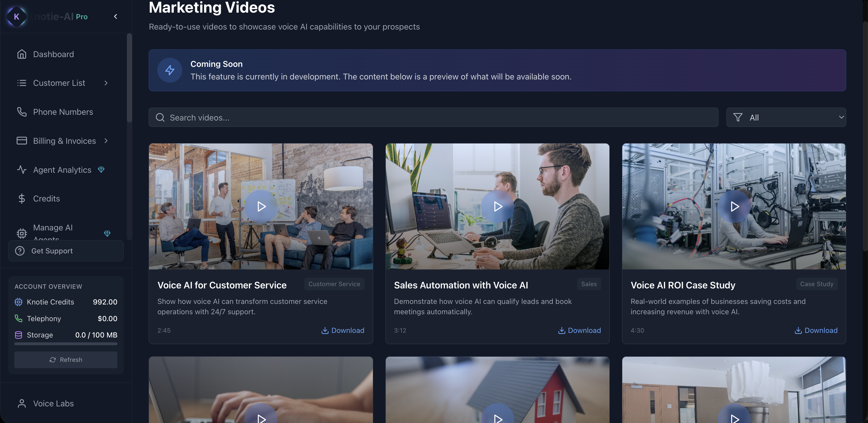This screenshot has height=423, width=868.
Task: Click the Knotie-AI K logo icon
Action: click(17, 17)
